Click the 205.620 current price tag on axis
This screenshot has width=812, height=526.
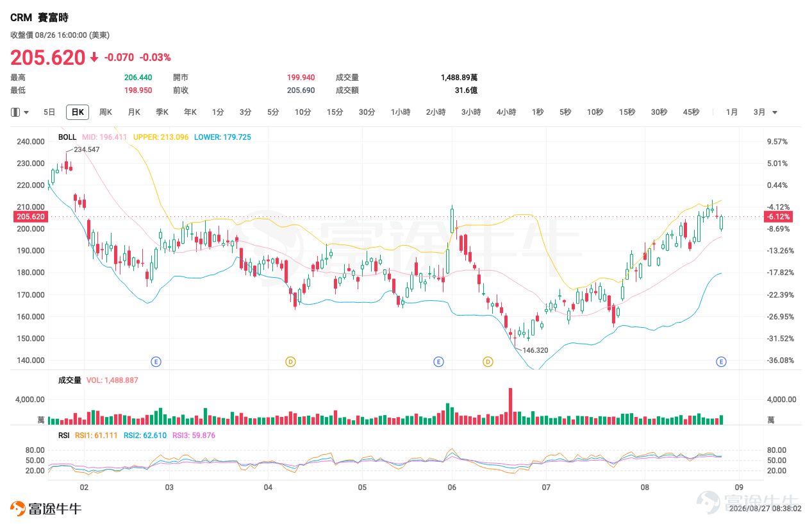point(29,217)
